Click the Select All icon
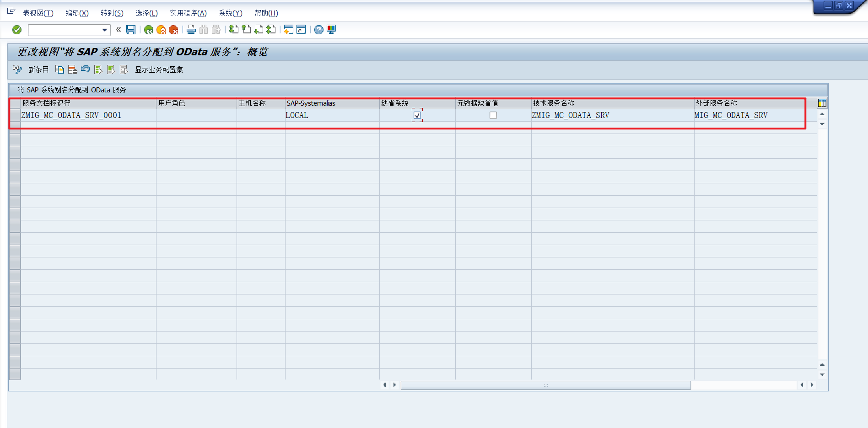The height and width of the screenshot is (428, 868). point(98,70)
